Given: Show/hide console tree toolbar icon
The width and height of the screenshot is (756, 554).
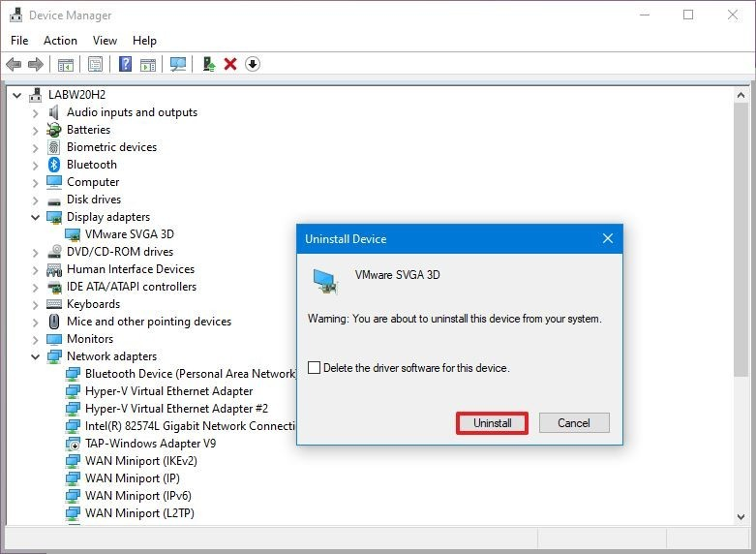Looking at the screenshot, I should pyautogui.click(x=66, y=64).
